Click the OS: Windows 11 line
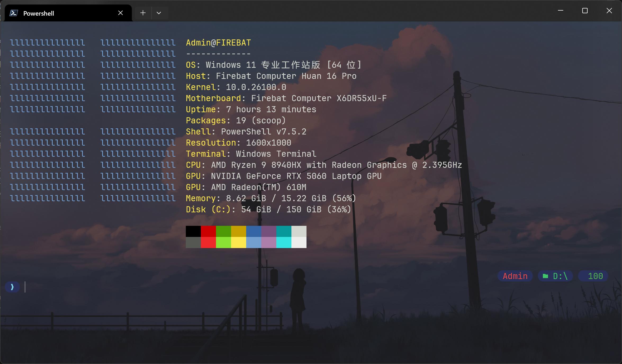 pyautogui.click(x=274, y=65)
